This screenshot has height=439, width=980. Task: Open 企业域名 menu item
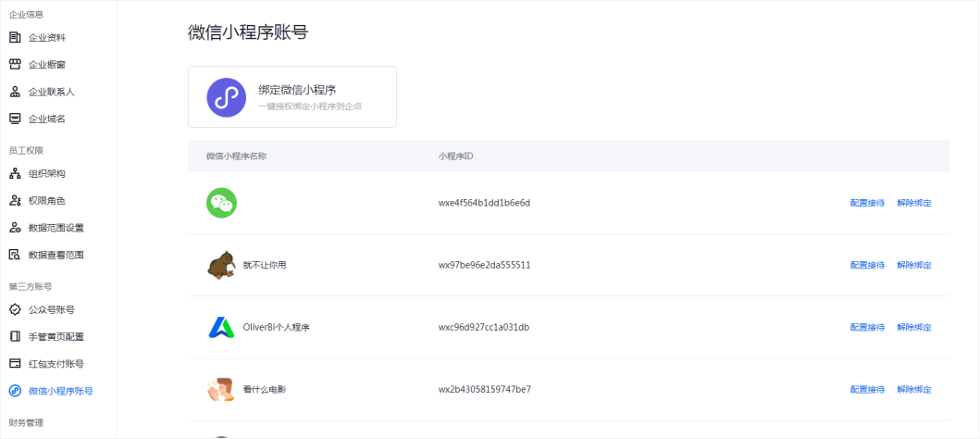(x=46, y=119)
